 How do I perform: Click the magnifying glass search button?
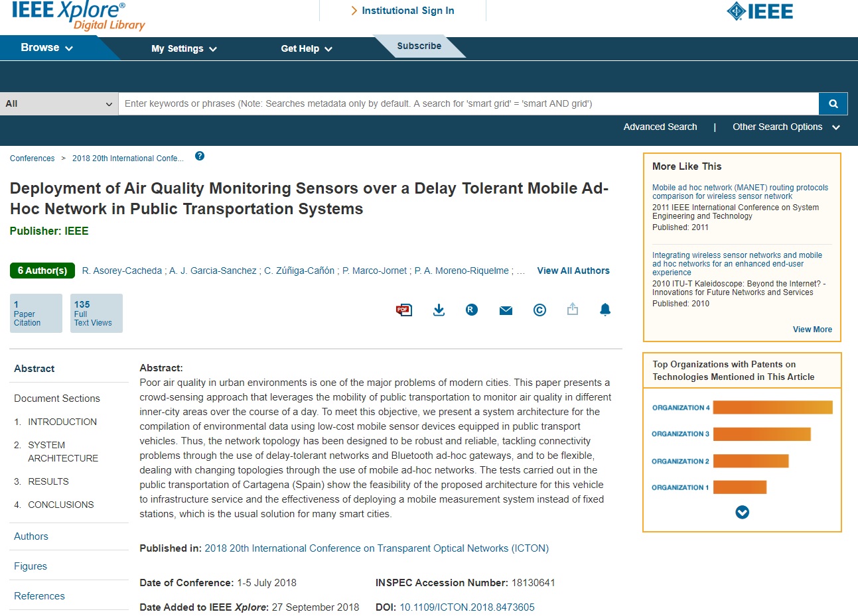(x=833, y=103)
